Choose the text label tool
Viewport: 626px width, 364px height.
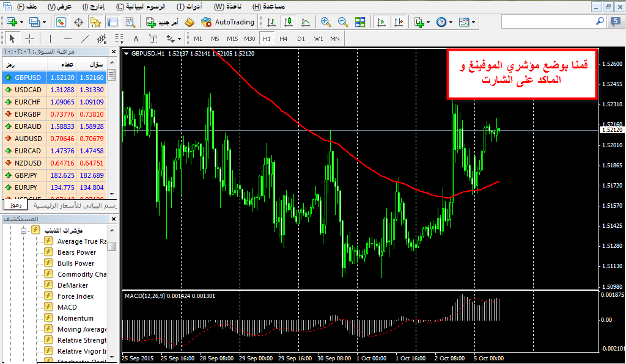point(153,38)
